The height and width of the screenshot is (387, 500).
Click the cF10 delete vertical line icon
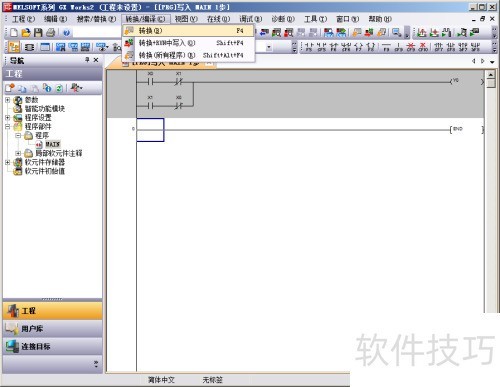pos(423,47)
